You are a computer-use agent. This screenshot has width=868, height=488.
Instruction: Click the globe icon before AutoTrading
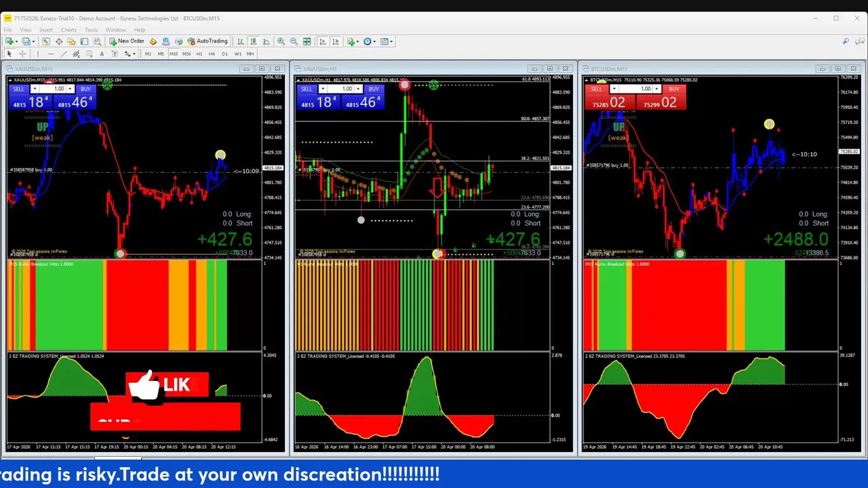pos(178,41)
